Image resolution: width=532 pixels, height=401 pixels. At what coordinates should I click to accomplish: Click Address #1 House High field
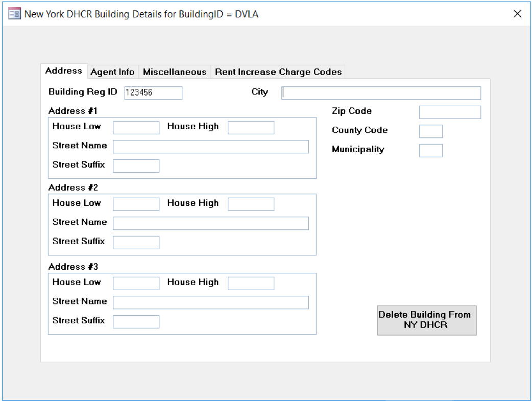pyautogui.click(x=251, y=128)
